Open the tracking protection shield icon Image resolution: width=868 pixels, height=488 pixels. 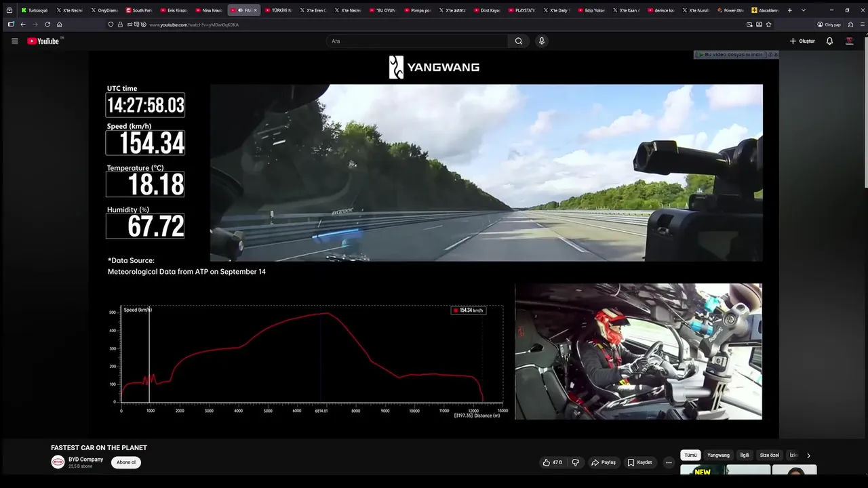point(111,24)
